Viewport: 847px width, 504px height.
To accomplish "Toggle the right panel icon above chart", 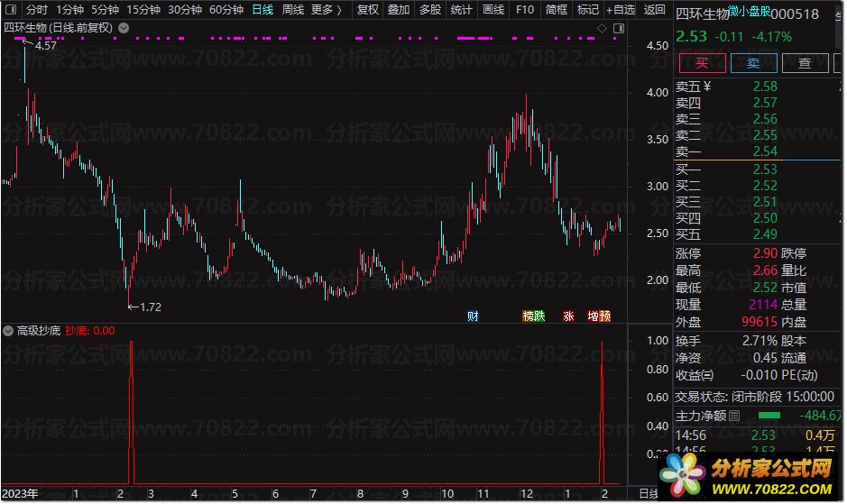I will click(x=619, y=29).
